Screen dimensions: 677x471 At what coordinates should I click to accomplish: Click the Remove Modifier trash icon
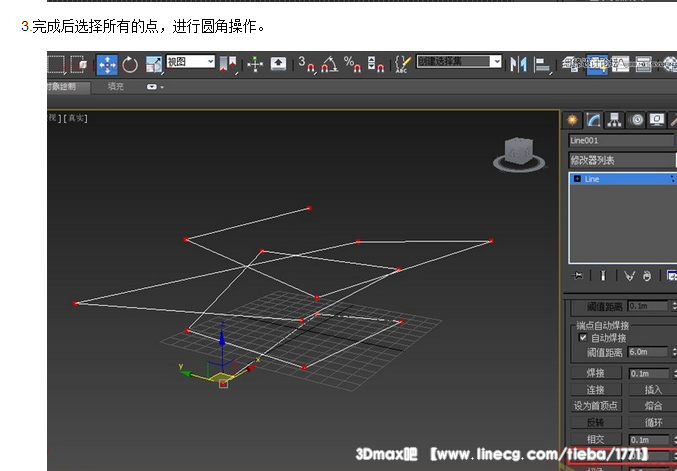click(646, 276)
